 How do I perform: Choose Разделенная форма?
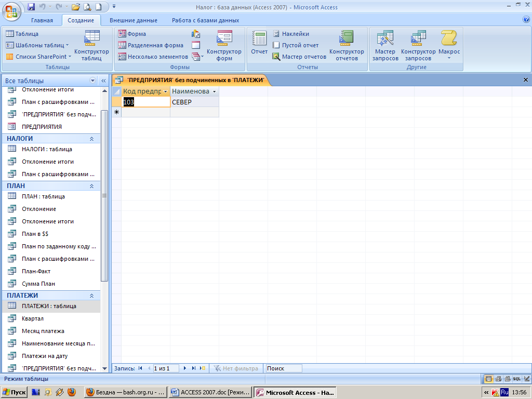[151, 45]
